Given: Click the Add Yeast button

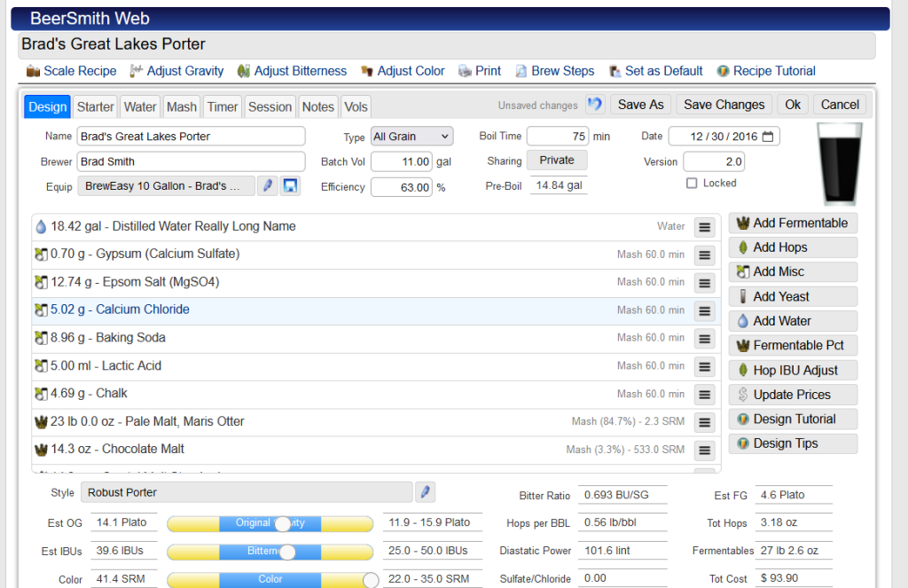Looking at the screenshot, I should (x=793, y=296).
